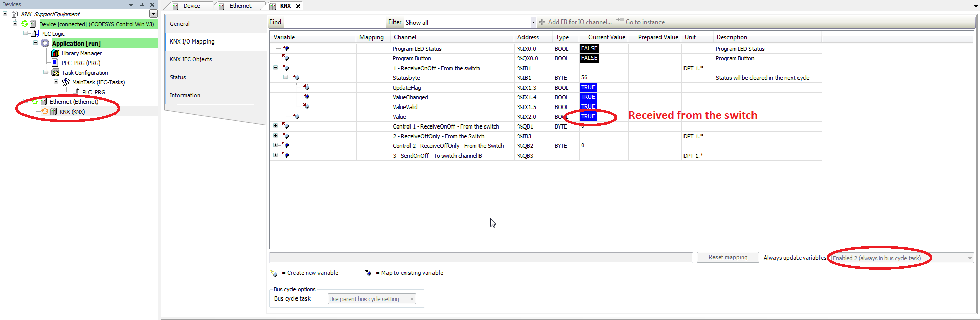Pin the Devices panel
Image resolution: width=980 pixels, height=320 pixels.
click(x=142, y=5)
